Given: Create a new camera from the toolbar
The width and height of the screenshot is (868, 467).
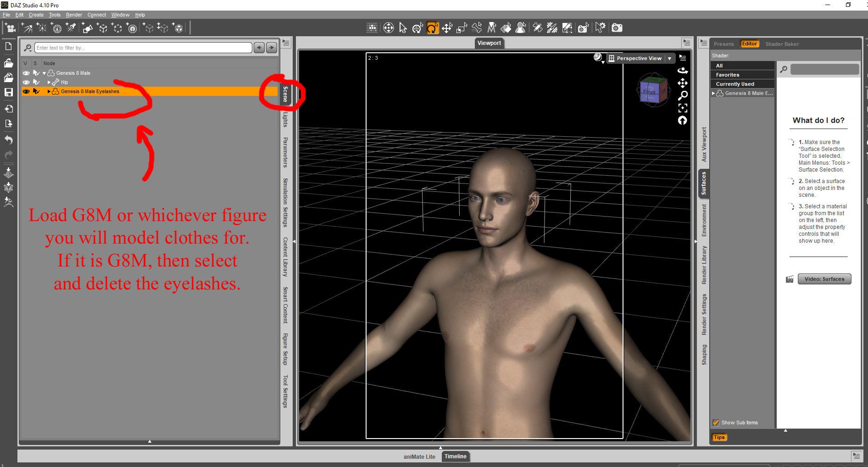Looking at the screenshot, I should click(x=10, y=28).
